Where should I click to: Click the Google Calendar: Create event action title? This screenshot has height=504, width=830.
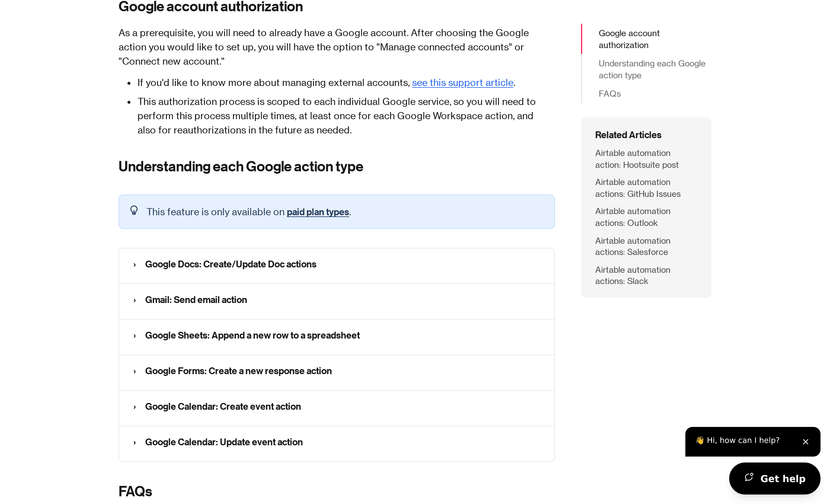coord(223,407)
